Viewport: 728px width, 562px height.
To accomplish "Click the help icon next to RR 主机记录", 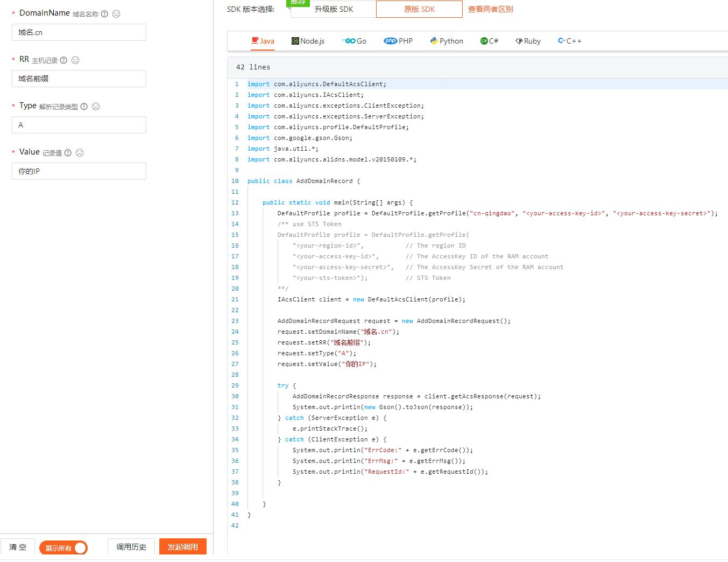I will click(x=63, y=60).
